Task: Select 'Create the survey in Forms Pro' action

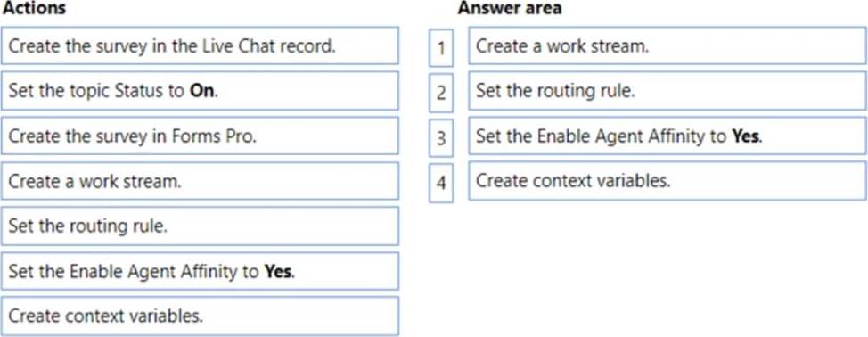Action: pos(200,136)
